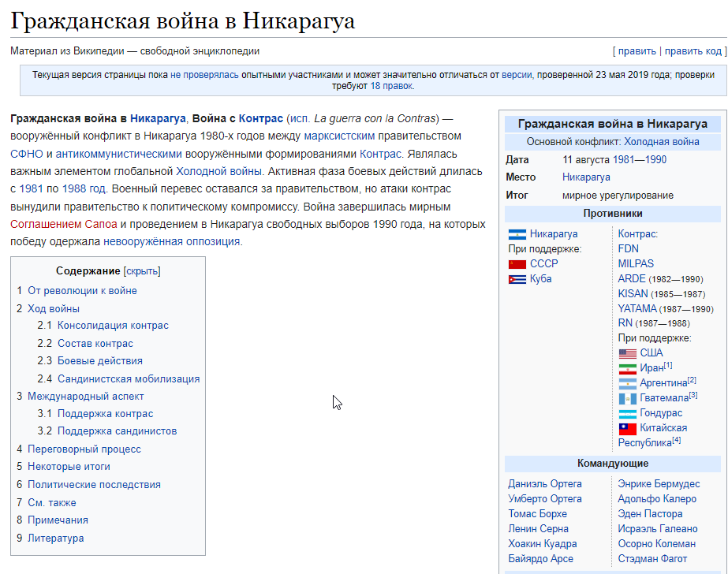Click the USSR red flag icon

pyautogui.click(x=517, y=264)
